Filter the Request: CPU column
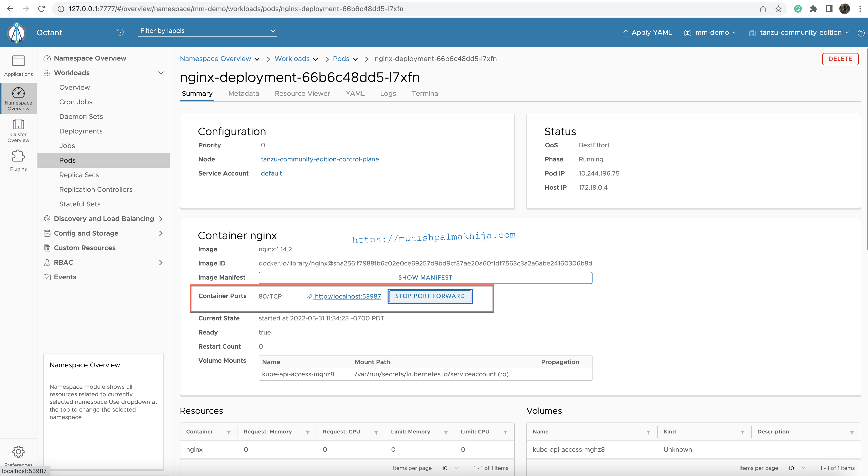Image resolution: width=868 pixels, height=476 pixels. click(376, 432)
